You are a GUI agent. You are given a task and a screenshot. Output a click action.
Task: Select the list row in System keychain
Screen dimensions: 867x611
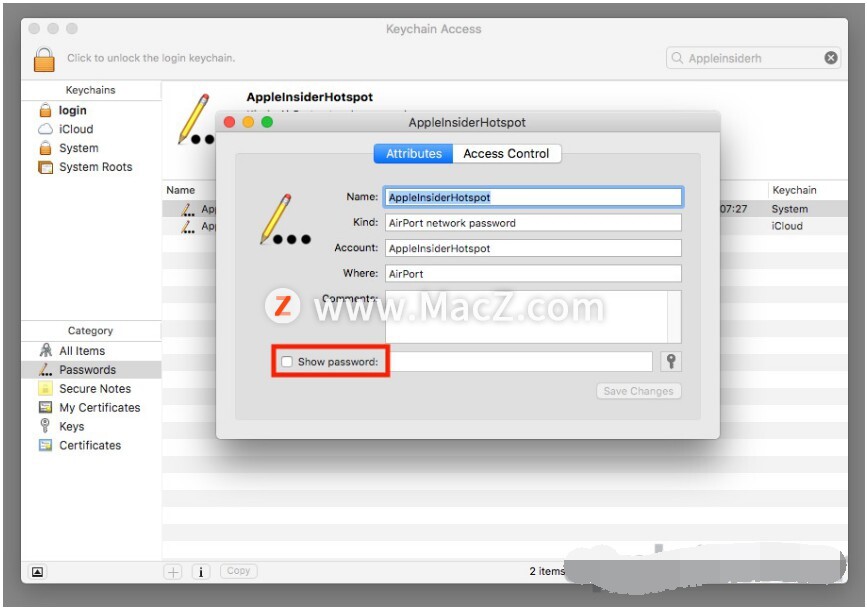[x=504, y=209]
